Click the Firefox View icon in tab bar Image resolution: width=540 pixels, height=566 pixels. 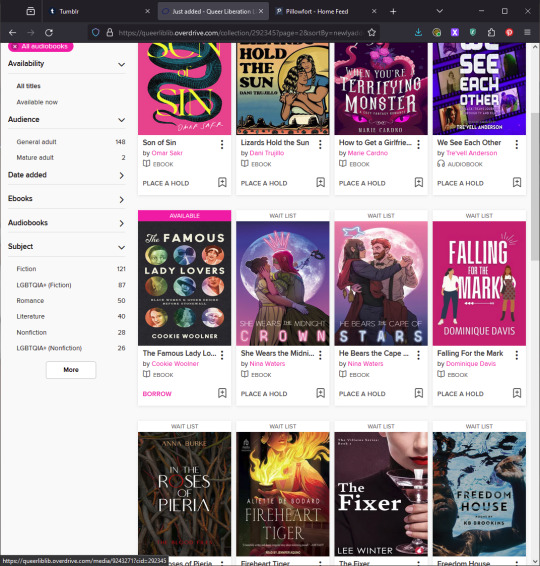(x=31, y=11)
